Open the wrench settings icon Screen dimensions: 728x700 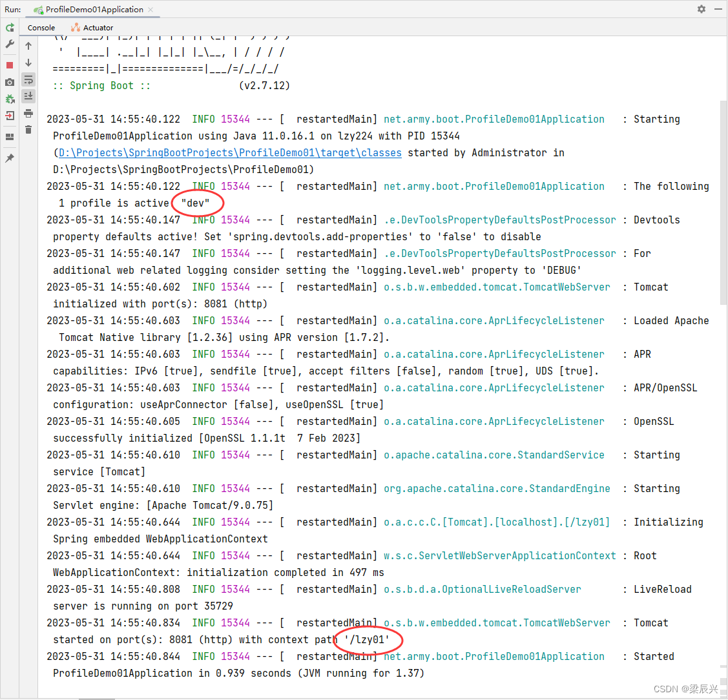coord(10,45)
